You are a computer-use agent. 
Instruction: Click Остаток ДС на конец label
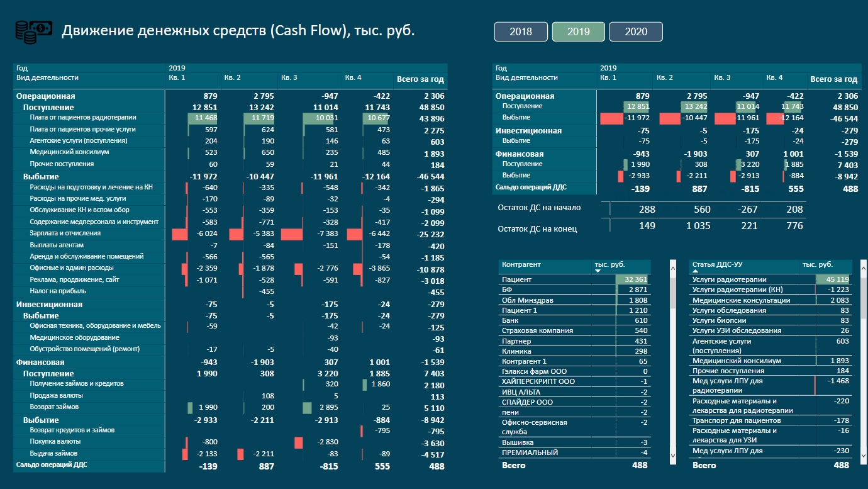[x=537, y=229]
